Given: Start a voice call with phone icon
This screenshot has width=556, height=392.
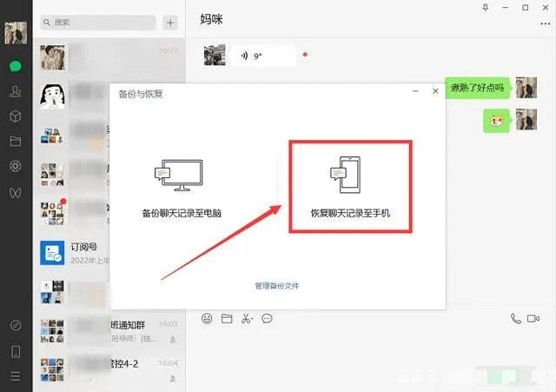Looking at the screenshot, I should coord(516,319).
